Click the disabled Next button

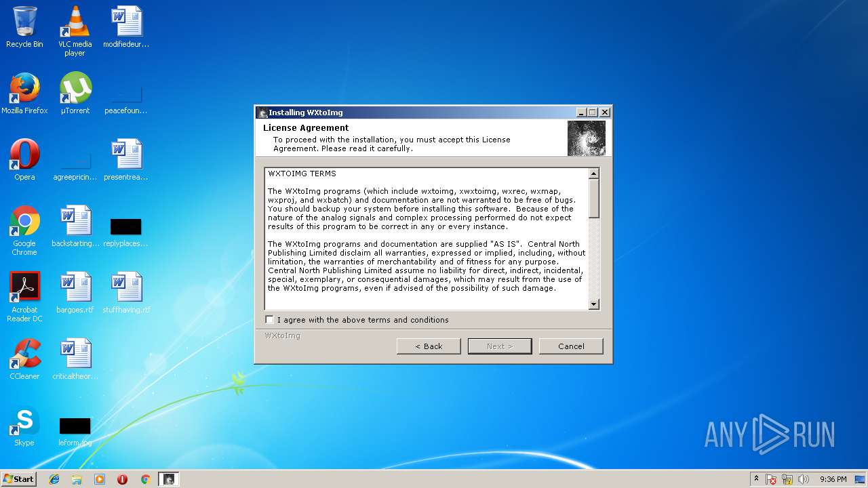(x=500, y=346)
